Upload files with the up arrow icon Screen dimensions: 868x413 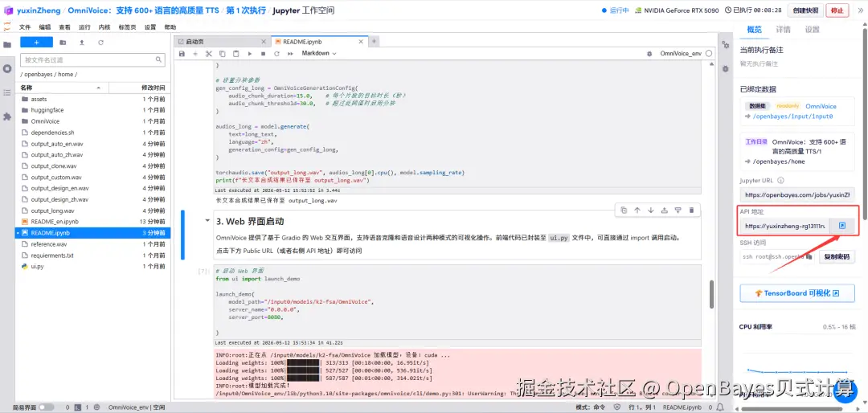point(82,42)
